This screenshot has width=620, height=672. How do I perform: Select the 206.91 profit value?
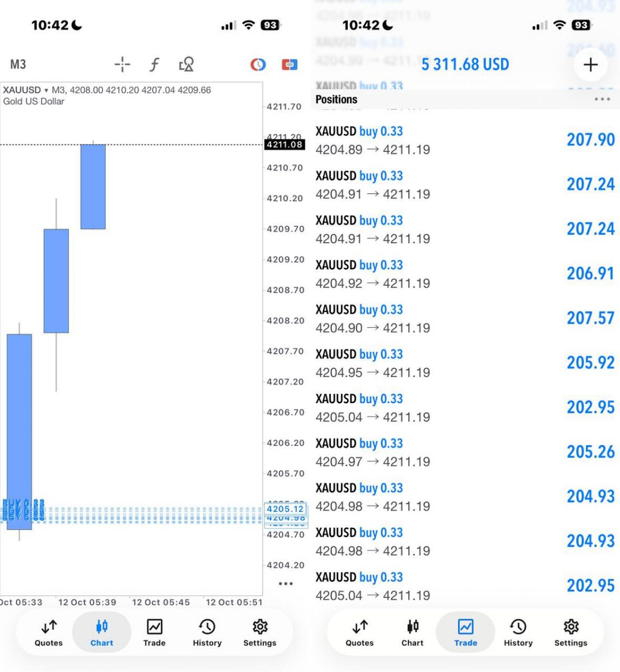click(591, 273)
